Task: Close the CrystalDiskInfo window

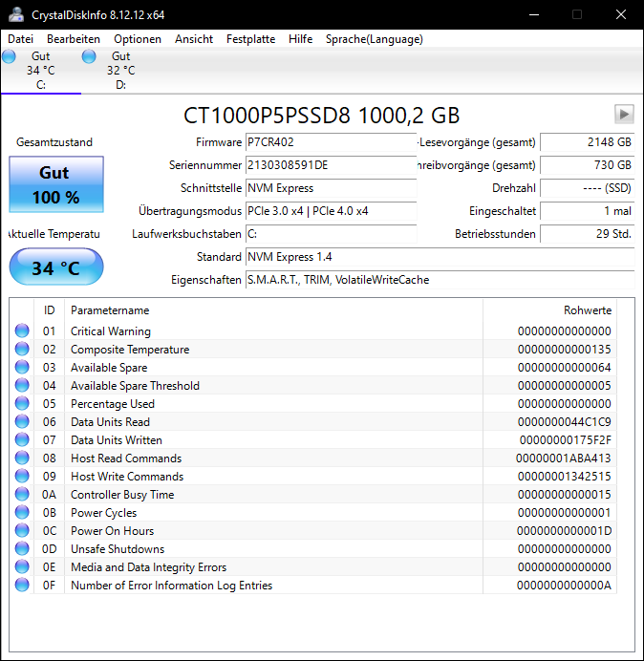Action: pyautogui.click(x=621, y=14)
